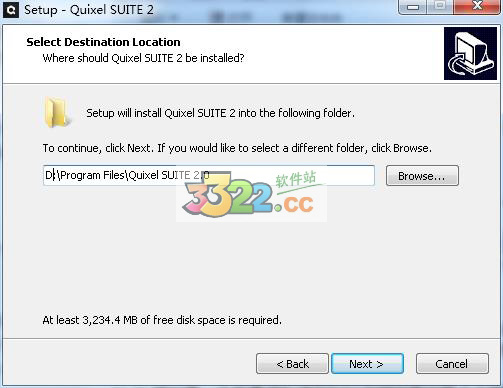Click the 'Setup - Quixel SUITE 2' window title
This screenshot has height=388, width=503.
pos(89,10)
